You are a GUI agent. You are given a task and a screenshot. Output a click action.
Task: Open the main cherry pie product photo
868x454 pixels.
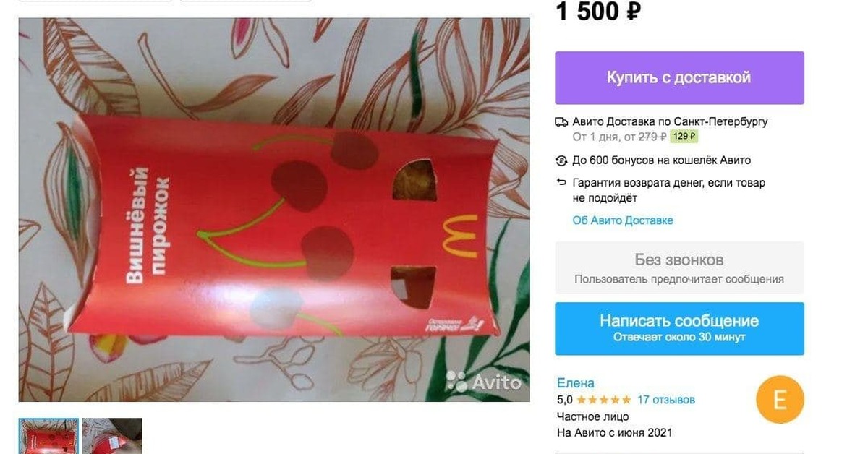tap(274, 210)
